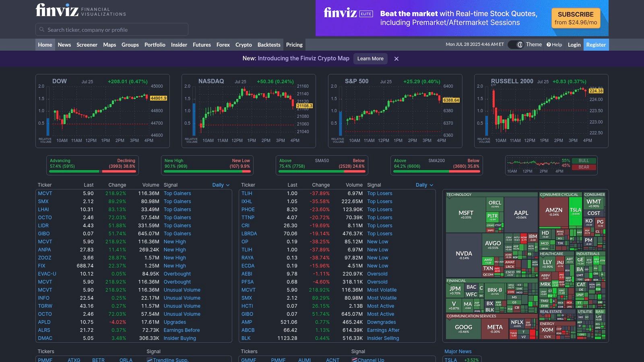
Task: Open the DOW index chart
Action: (103, 111)
